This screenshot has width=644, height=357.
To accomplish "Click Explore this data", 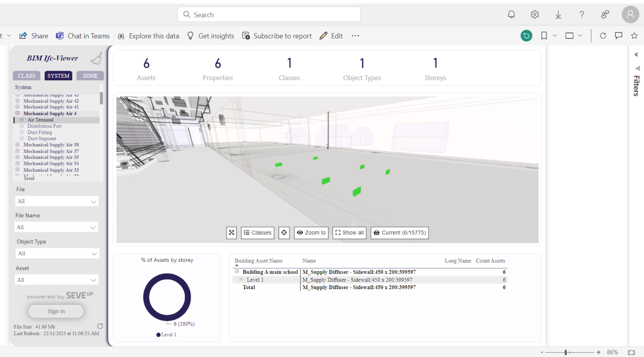I will pos(148,36).
